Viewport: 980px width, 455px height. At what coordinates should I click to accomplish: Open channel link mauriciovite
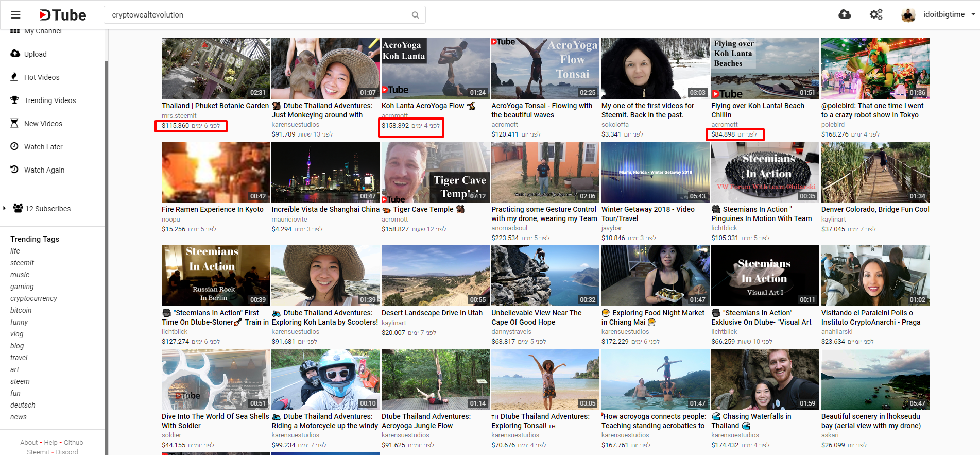point(289,220)
